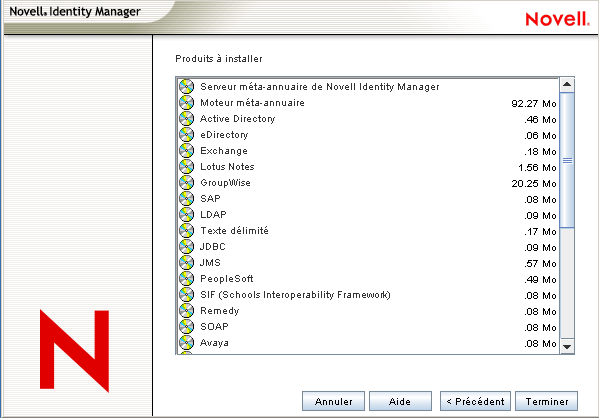Image resolution: width=599 pixels, height=418 pixels.
Task: Select the 'Remedy' list entry
Action: (x=368, y=311)
